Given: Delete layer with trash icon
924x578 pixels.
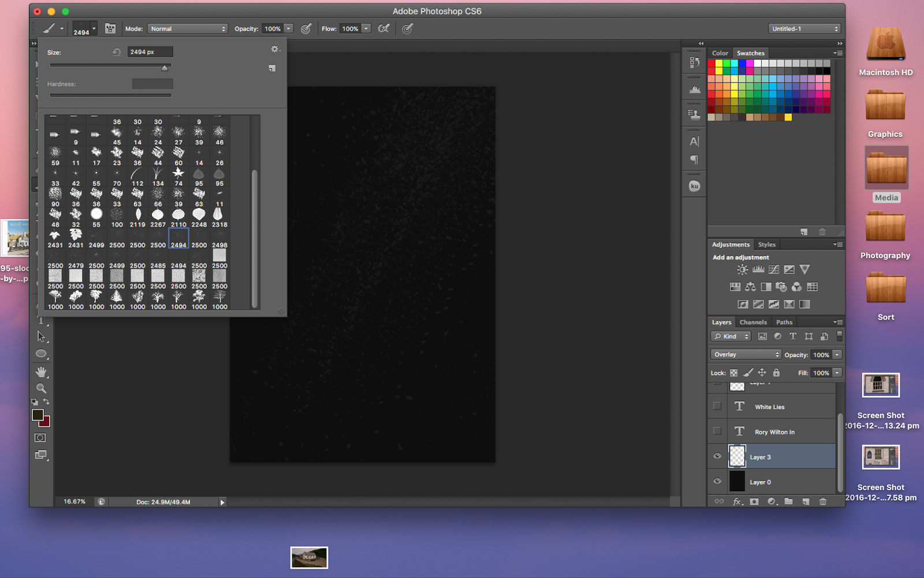Looking at the screenshot, I should point(823,502).
